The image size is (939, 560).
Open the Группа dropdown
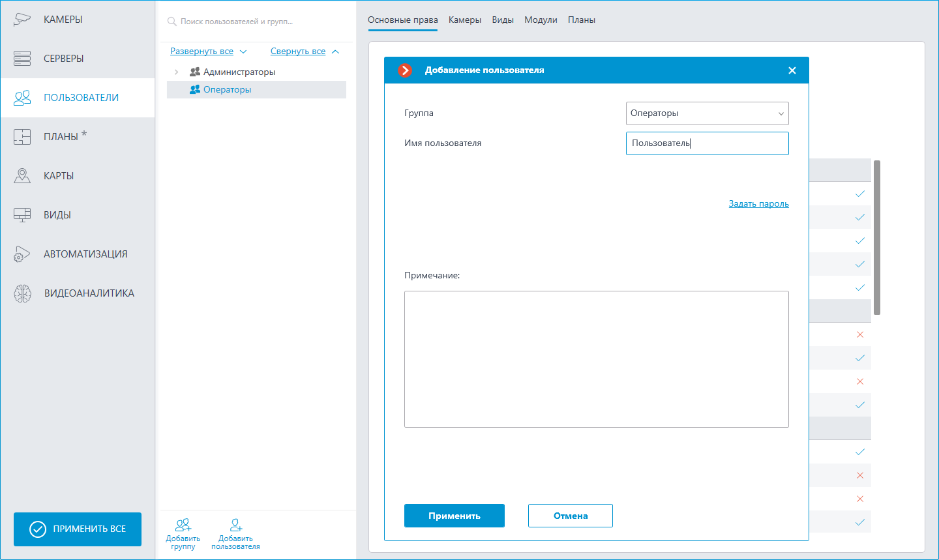(x=708, y=113)
